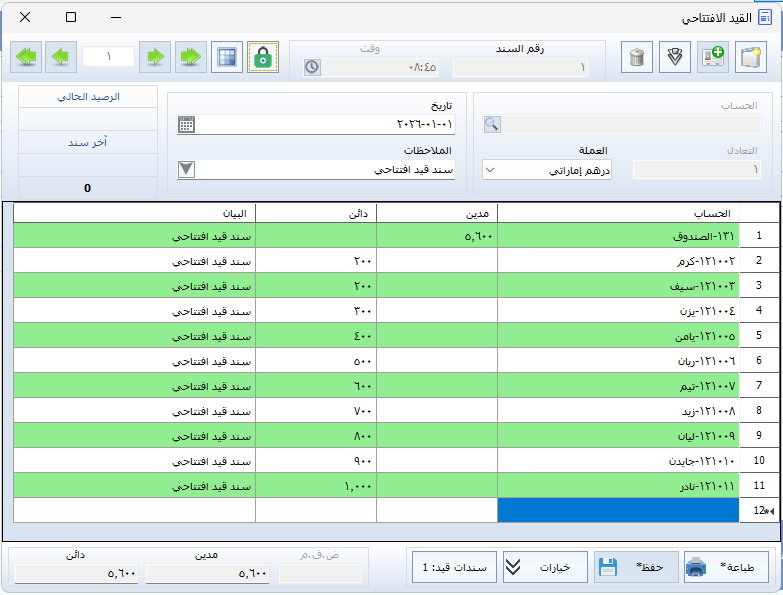
Task: Click the طباعة print button
Action: point(726,567)
